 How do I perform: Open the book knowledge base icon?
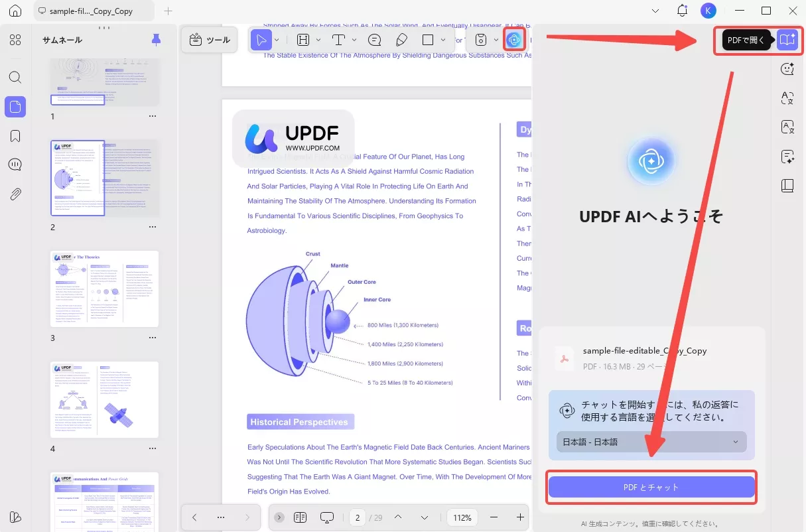pos(787,186)
